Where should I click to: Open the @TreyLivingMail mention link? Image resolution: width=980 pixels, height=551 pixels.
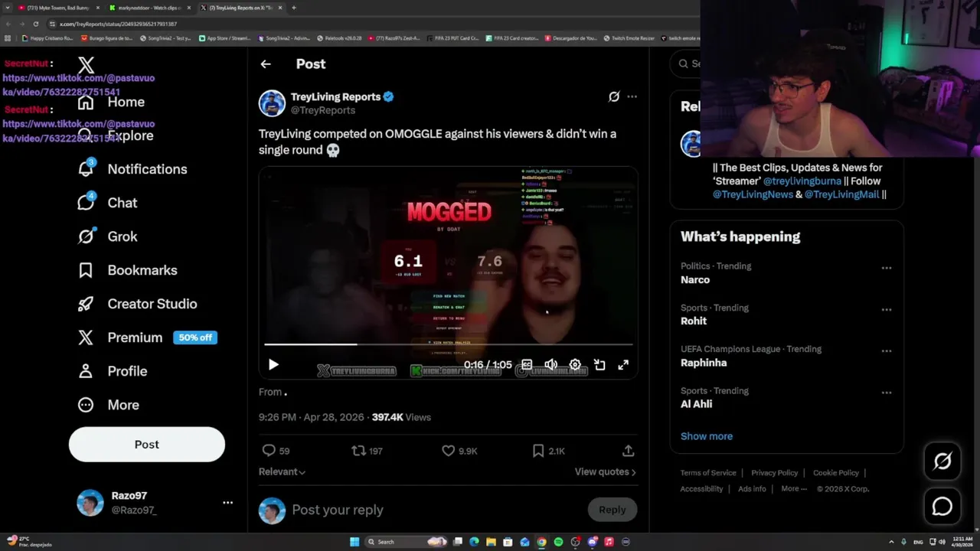coord(841,194)
